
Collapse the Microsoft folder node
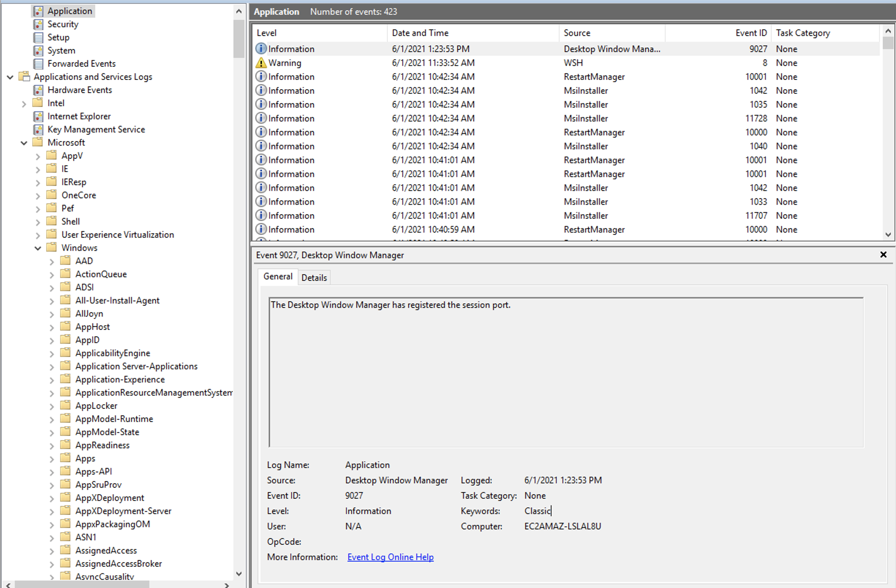(24, 143)
